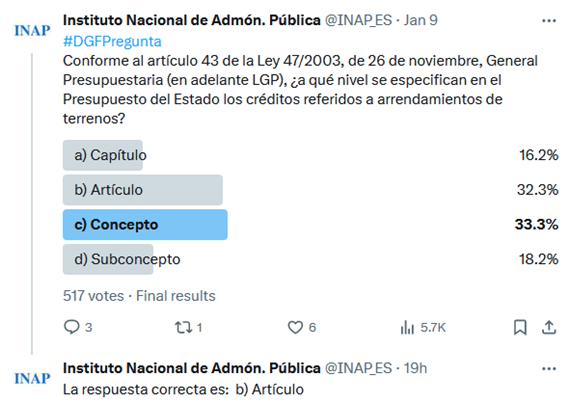Viewport: 571px width, 405px height.
Task: Open @INAP_ES handle in the first tweet
Action: [358, 20]
